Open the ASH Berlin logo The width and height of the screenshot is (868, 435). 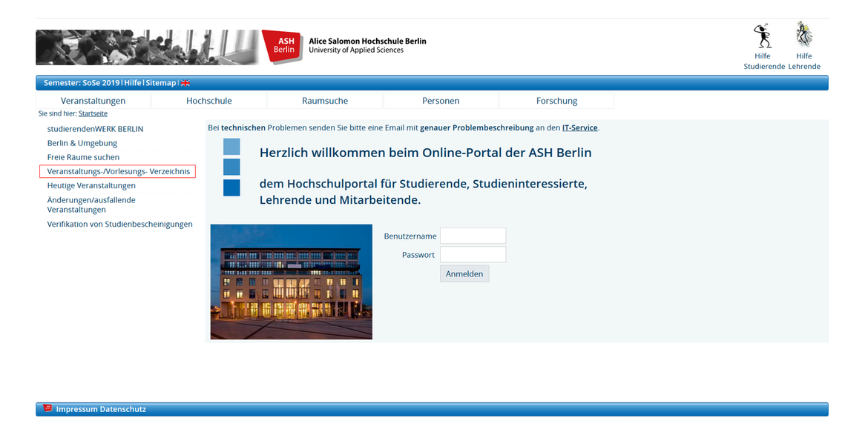click(283, 46)
